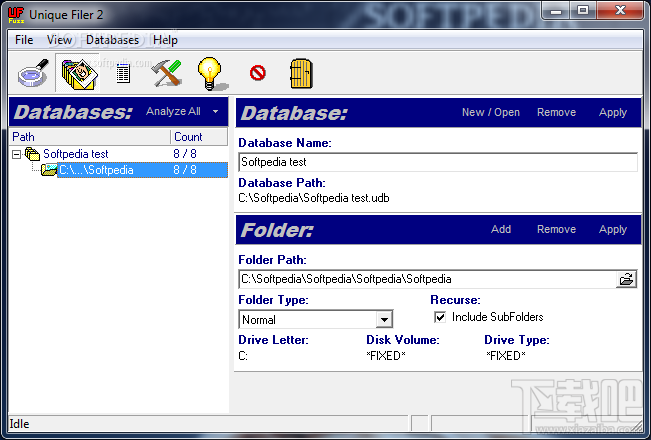The image size is (651, 440).
Task: Click the Path column header
Action: click(89, 137)
